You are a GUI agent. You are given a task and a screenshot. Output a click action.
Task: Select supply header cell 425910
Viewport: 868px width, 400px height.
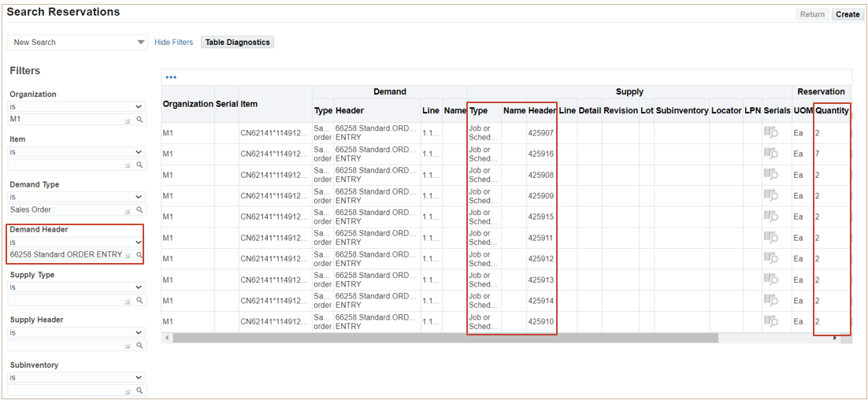541,321
